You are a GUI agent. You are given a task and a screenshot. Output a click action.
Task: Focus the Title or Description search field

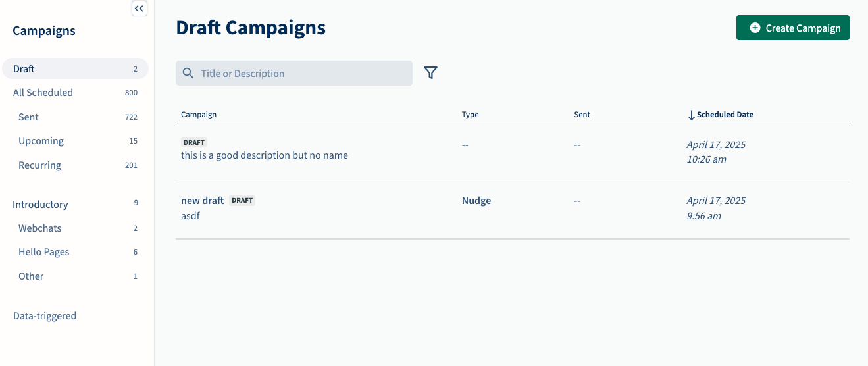pyautogui.click(x=294, y=73)
